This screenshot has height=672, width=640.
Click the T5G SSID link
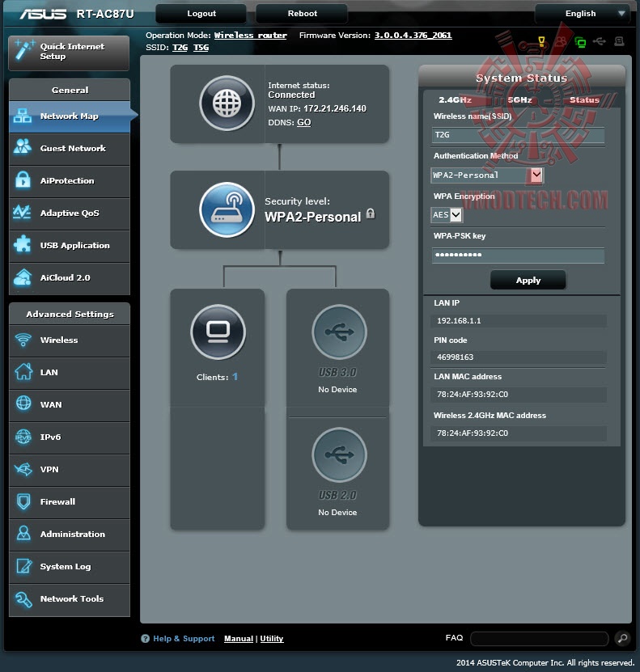pos(201,48)
